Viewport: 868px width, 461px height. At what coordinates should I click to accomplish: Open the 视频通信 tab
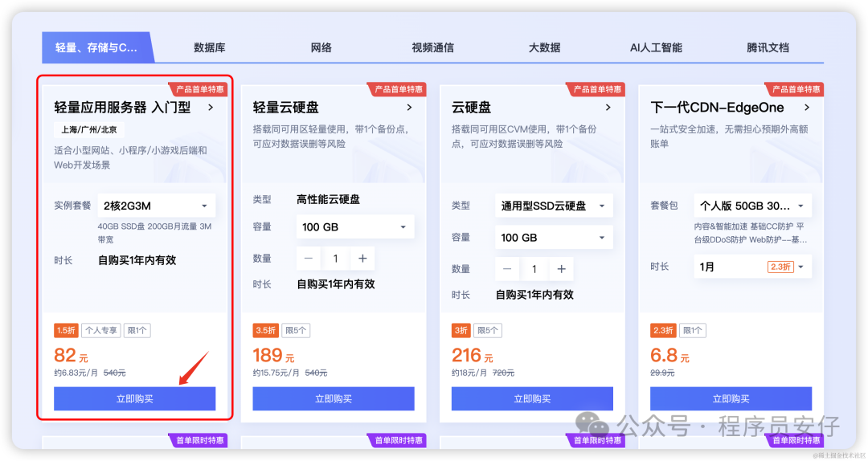(432, 47)
